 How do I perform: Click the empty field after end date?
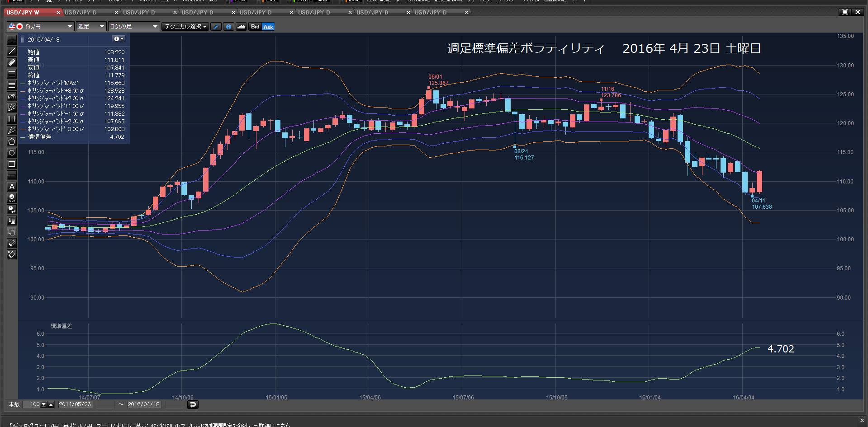(174, 404)
